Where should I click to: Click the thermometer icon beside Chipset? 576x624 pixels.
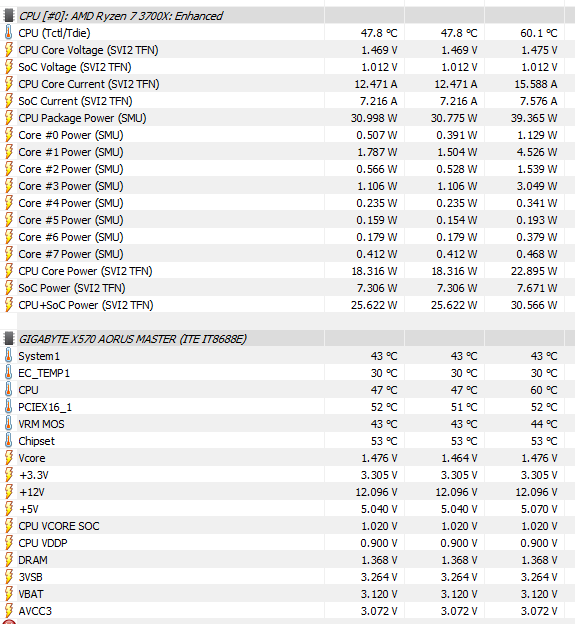8,441
